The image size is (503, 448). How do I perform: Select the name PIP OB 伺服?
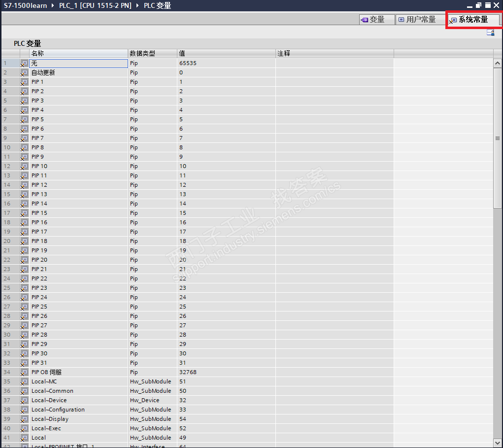[46, 372]
